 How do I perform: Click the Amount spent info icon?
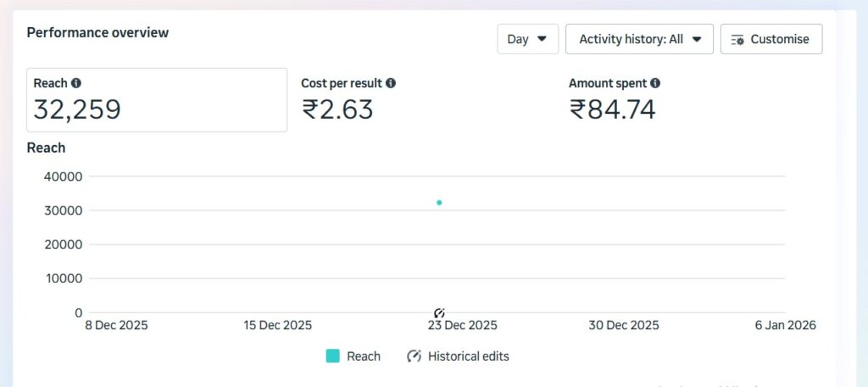tap(655, 83)
